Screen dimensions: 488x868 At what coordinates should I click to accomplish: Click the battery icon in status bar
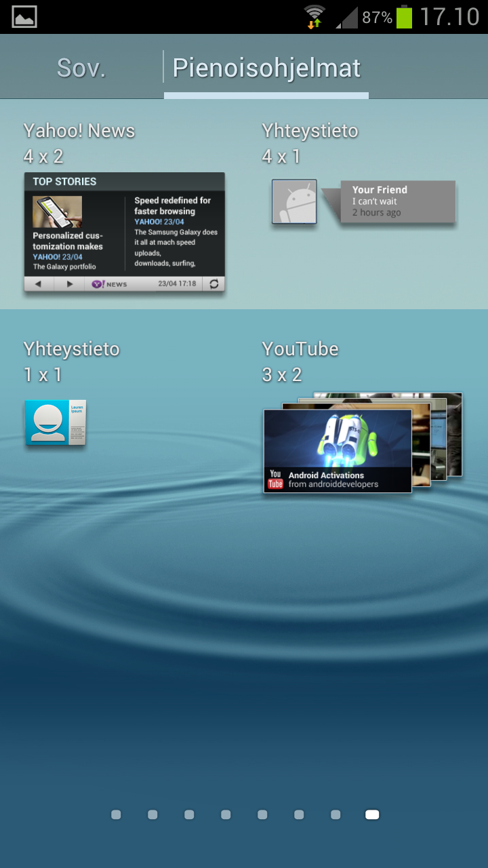(404, 16)
